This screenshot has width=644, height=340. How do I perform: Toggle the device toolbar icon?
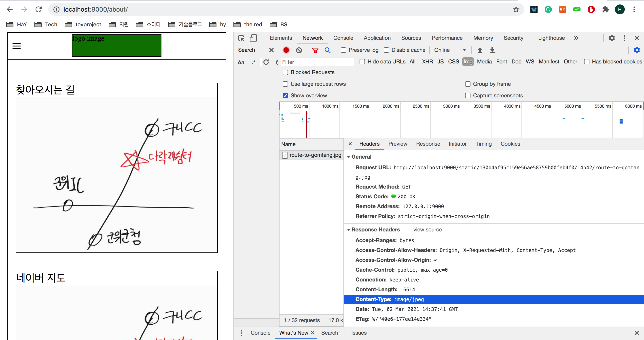pos(253,38)
